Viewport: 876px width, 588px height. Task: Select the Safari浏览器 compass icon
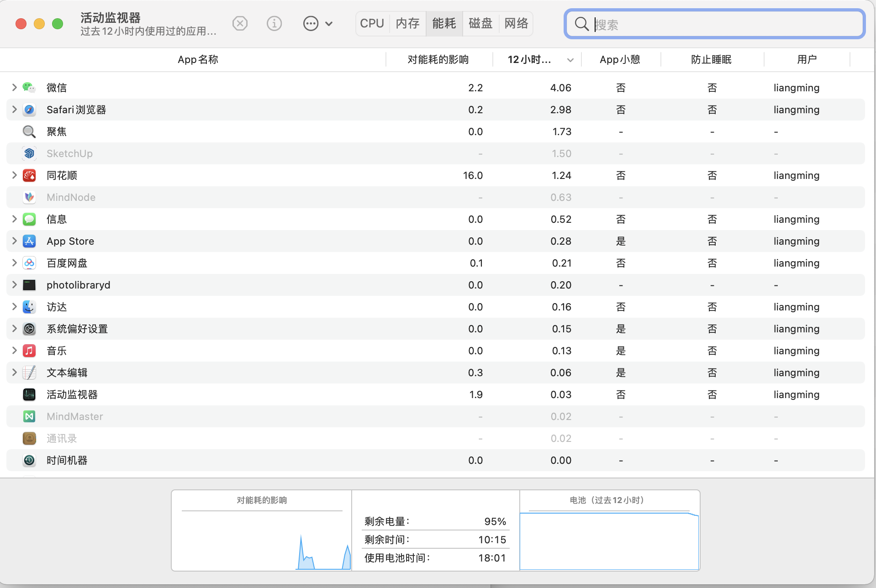tap(29, 110)
